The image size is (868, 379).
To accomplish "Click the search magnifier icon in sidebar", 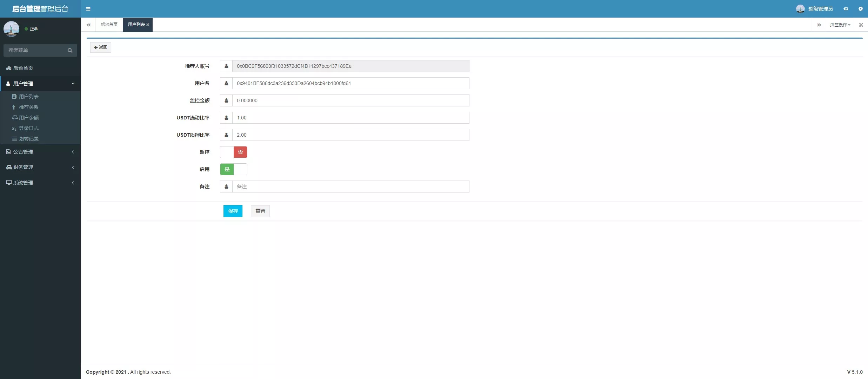I will click(x=70, y=50).
